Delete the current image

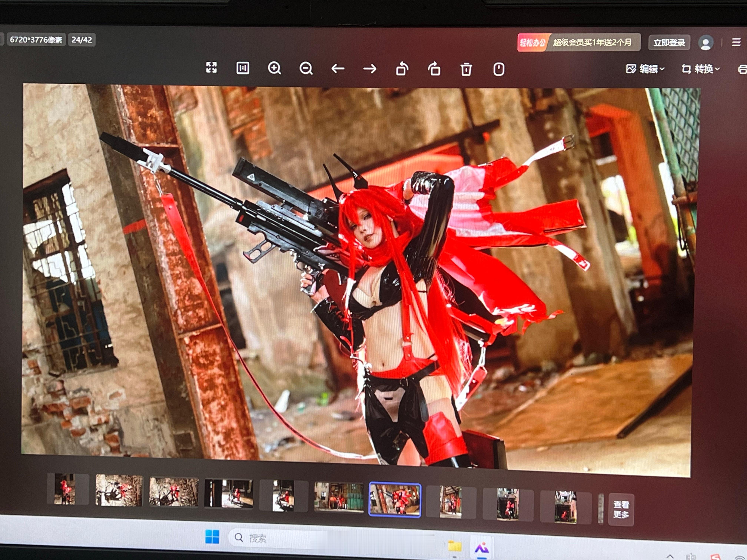[x=466, y=69]
